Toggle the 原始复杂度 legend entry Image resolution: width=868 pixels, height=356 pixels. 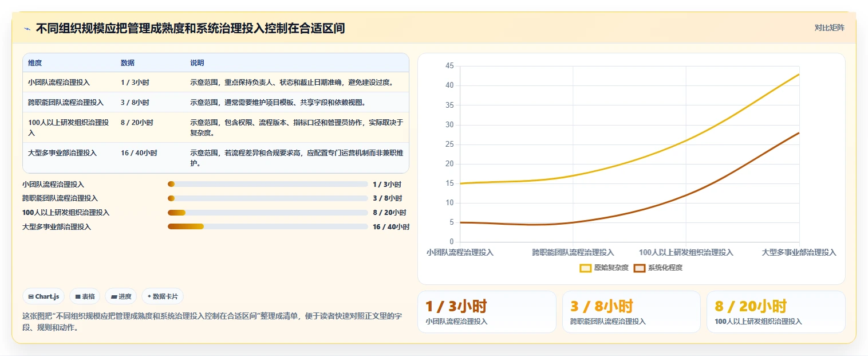point(604,268)
